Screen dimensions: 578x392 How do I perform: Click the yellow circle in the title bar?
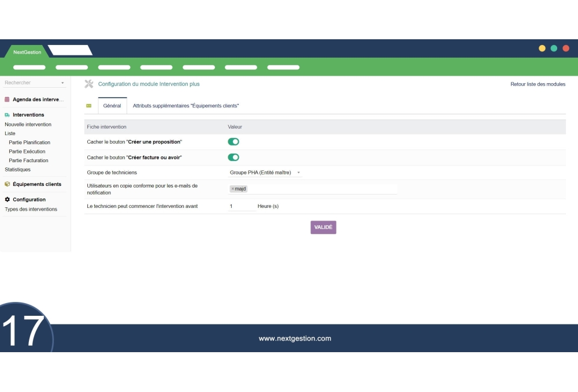[542, 48]
